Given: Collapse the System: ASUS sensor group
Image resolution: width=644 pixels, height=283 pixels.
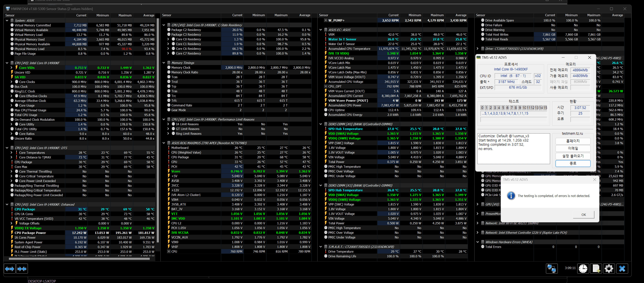Looking at the screenshot, I should click(7, 21).
